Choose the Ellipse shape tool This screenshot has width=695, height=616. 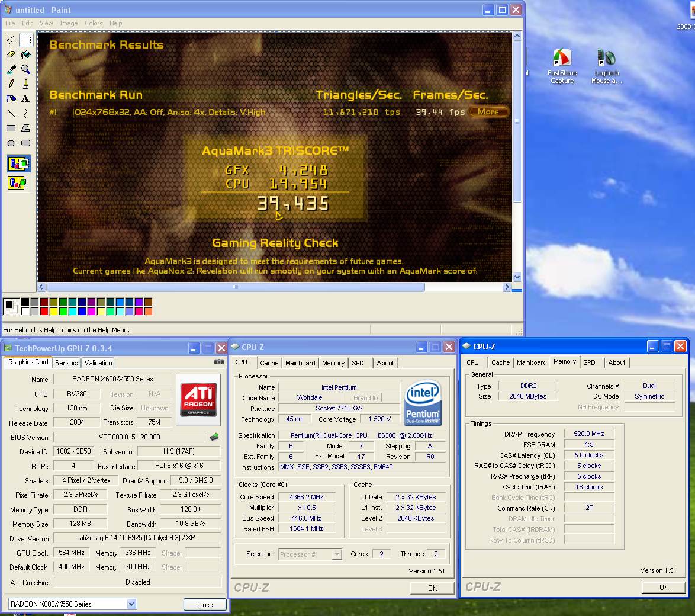click(x=11, y=143)
